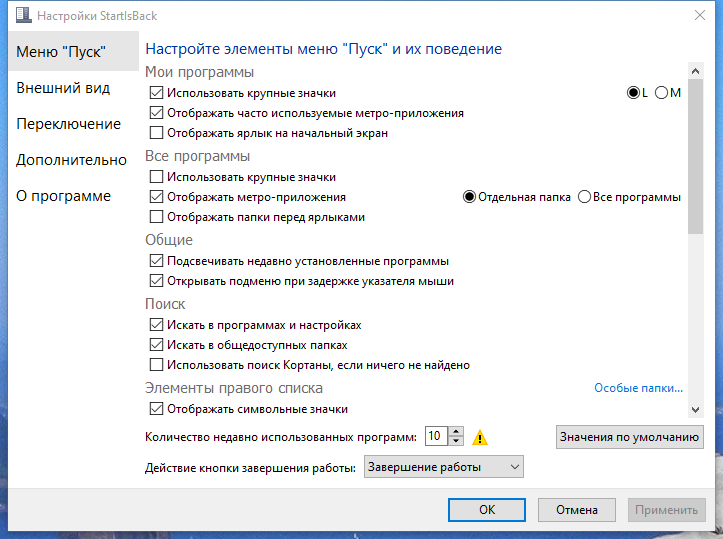Viewport: 723px width, 539px height.
Task: Click the Отмена button
Action: pos(577,510)
